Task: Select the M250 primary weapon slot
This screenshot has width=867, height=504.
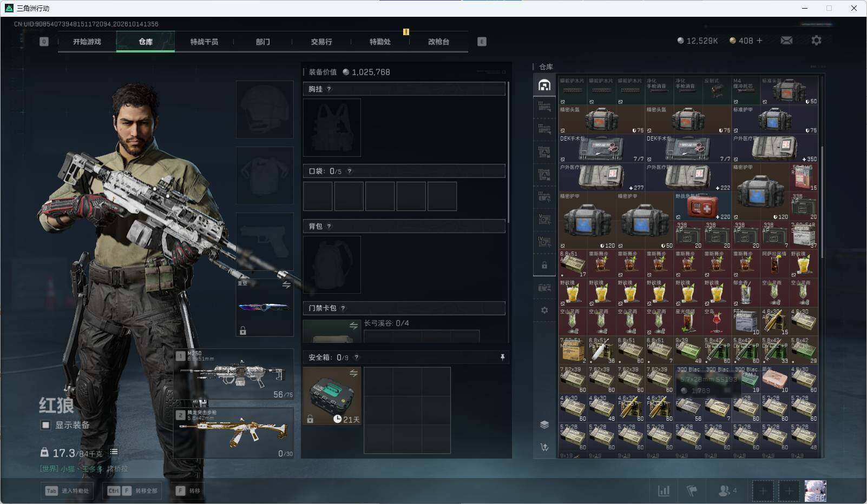Action: click(234, 374)
